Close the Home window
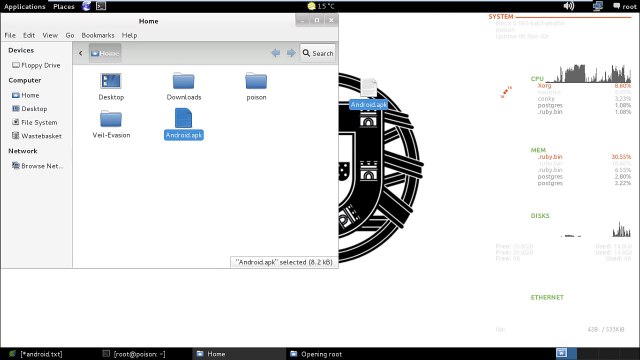Viewport: 640px width, 360px height. coord(331,20)
